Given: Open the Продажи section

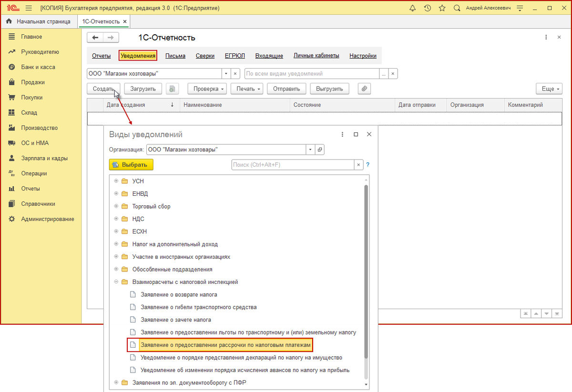Looking at the screenshot, I should 32,82.
